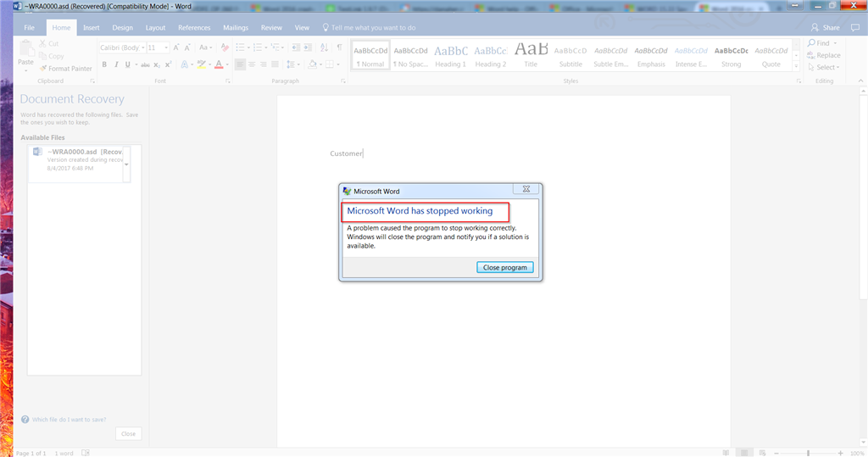Click the Close program button
The image size is (868, 457).
click(505, 267)
